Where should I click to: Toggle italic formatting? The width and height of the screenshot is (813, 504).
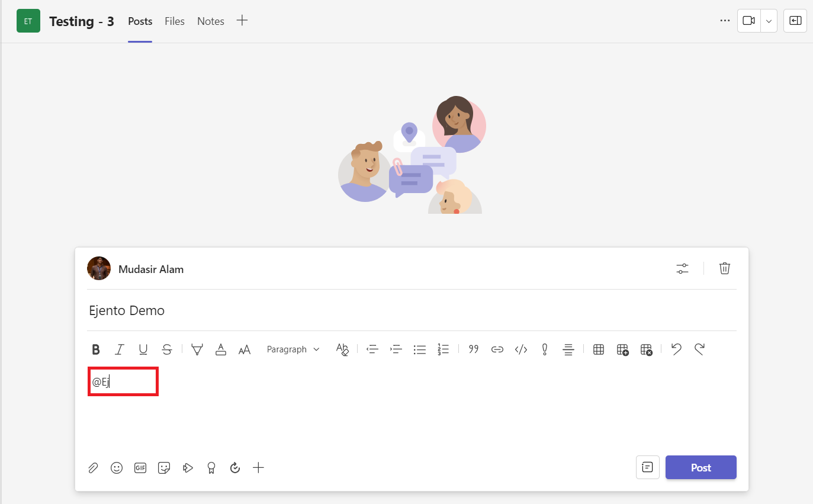pos(120,349)
